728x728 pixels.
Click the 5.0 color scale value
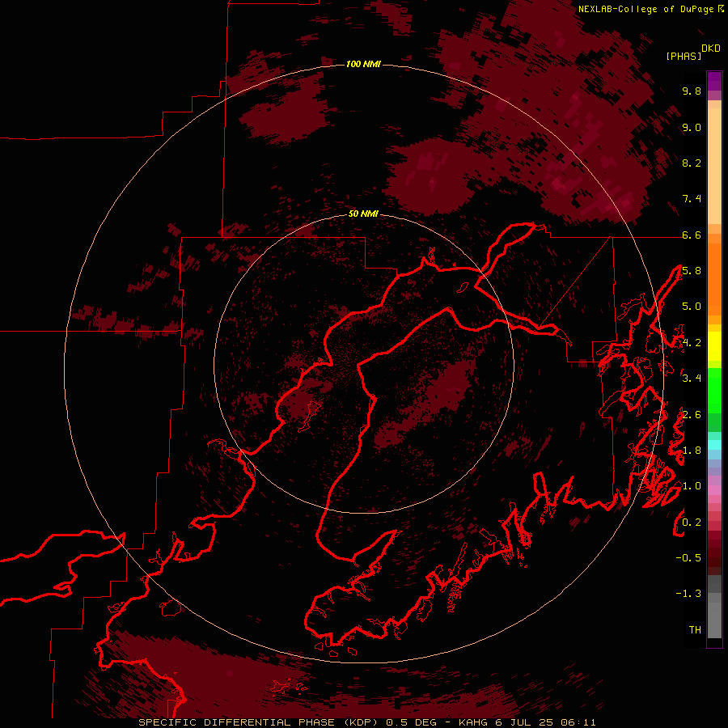click(x=692, y=307)
